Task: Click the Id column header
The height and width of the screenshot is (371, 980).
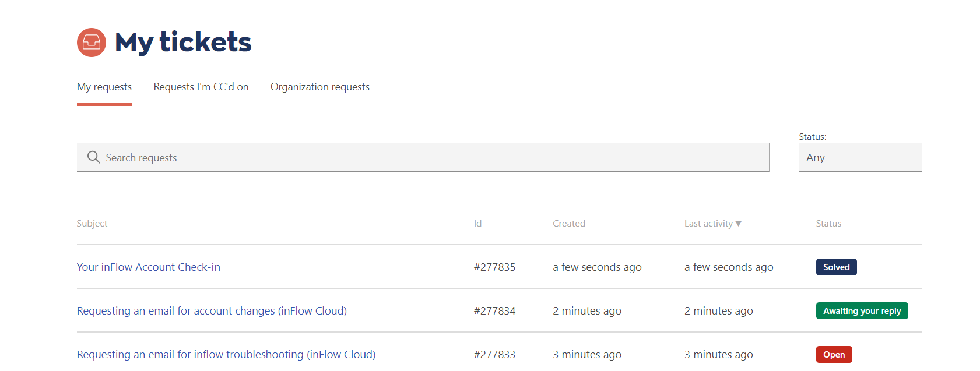Action: click(x=477, y=224)
